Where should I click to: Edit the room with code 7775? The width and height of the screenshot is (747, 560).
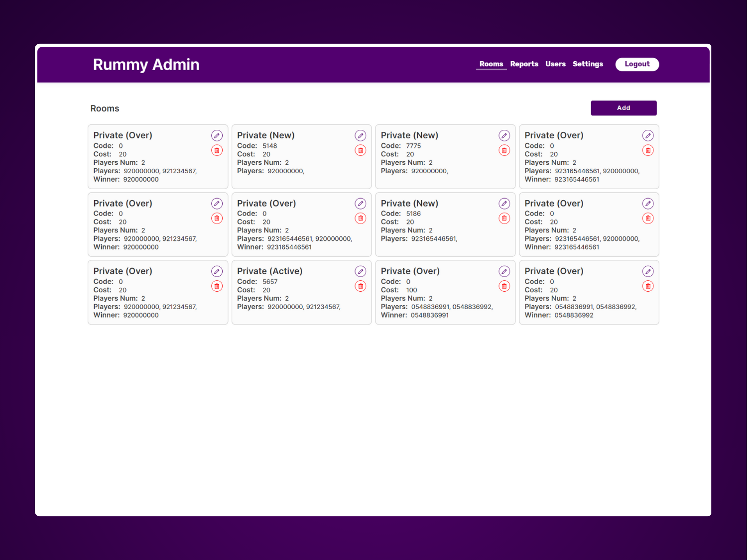(504, 135)
